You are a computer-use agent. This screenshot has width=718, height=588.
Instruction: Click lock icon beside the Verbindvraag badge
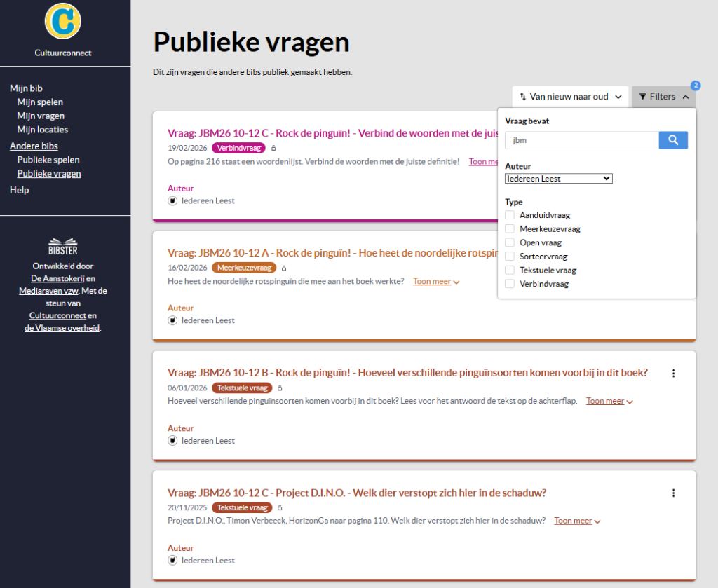(274, 148)
